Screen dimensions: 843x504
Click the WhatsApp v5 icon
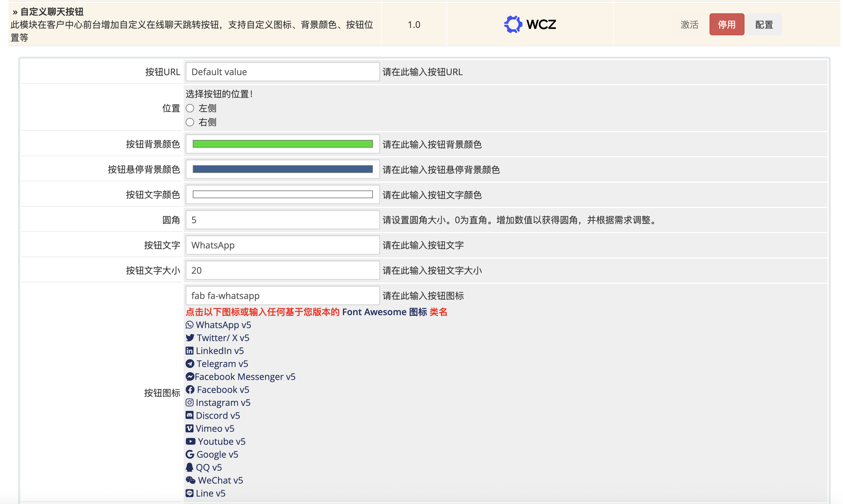click(190, 325)
